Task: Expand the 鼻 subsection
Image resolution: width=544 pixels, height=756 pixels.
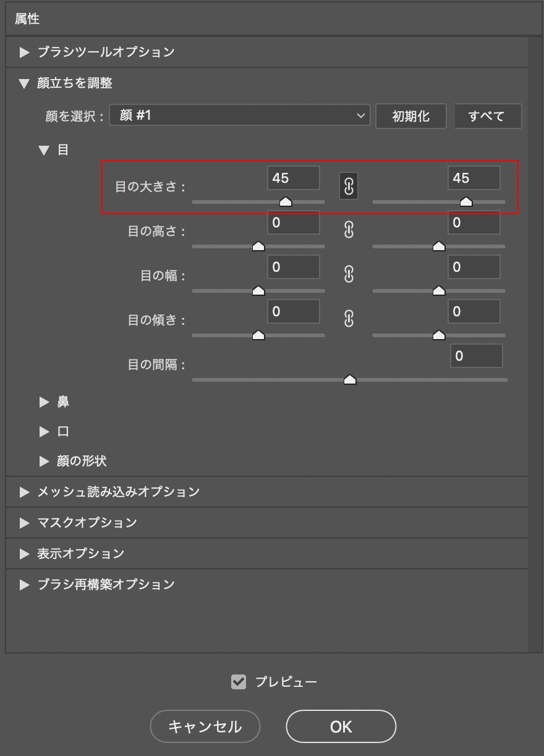Action: coord(44,402)
